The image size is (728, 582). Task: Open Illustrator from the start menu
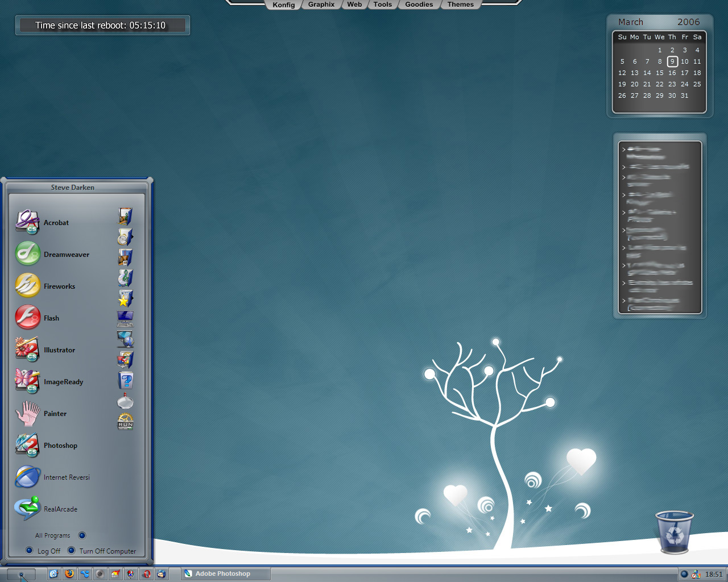click(x=45, y=350)
